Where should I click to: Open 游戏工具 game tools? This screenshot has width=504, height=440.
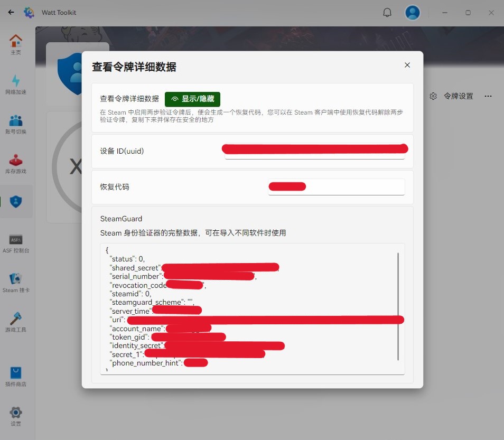pos(16,322)
